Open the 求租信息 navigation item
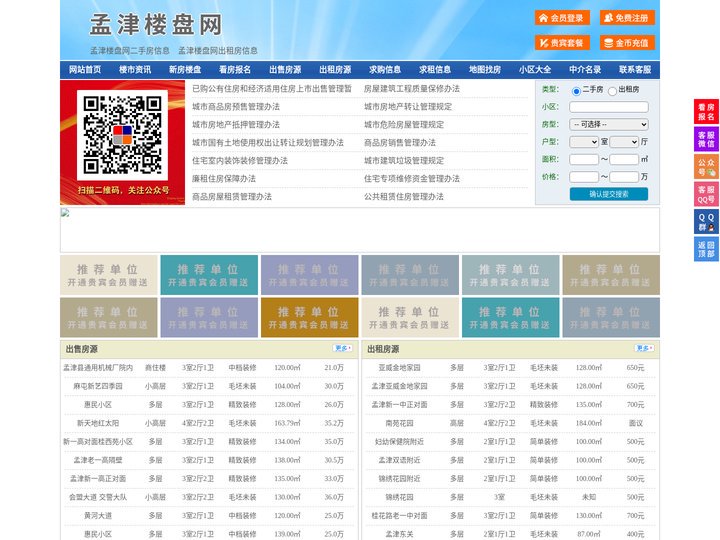The width and height of the screenshot is (720, 540). click(x=435, y=70)
